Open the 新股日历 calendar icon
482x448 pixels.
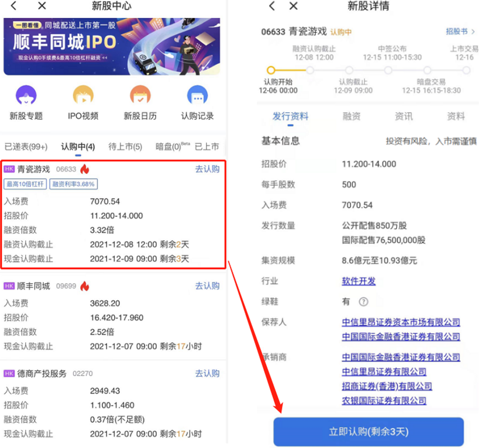[140, 95]
